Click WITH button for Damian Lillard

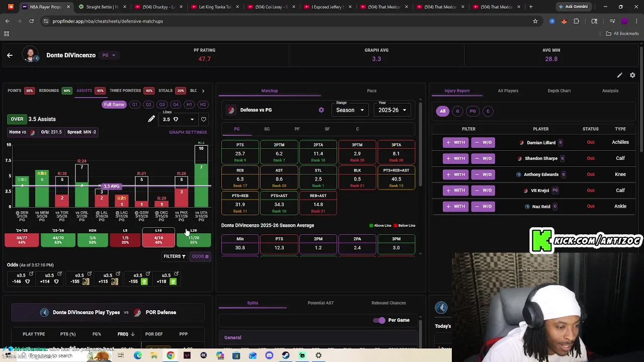tap(455, 143)
